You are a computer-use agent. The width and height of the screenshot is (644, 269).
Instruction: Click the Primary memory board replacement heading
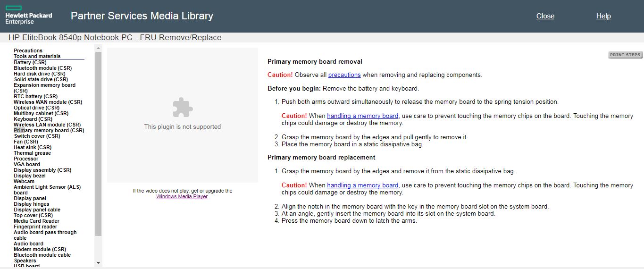pyautogui.click(x=321, y=157)
